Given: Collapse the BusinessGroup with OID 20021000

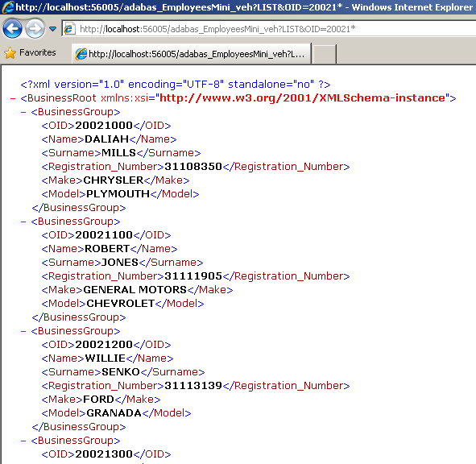Looking at the screenshot, I should click(23, 112).
